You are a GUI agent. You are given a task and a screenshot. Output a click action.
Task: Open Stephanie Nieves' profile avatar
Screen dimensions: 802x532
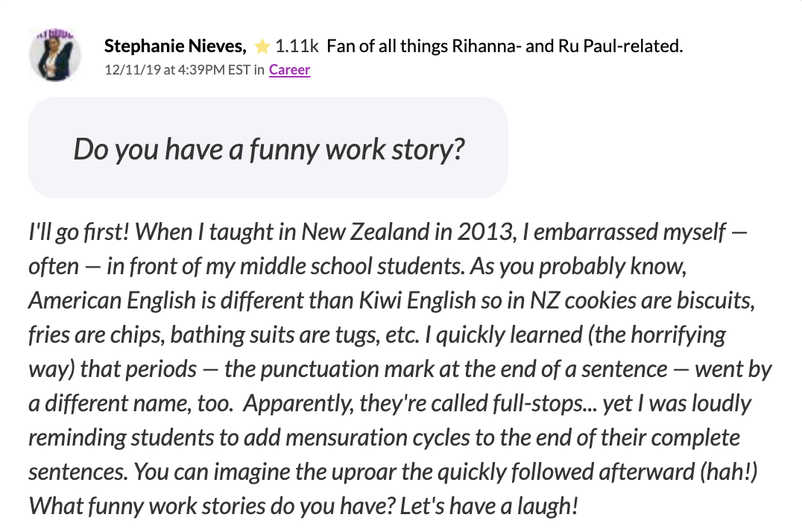54,55
